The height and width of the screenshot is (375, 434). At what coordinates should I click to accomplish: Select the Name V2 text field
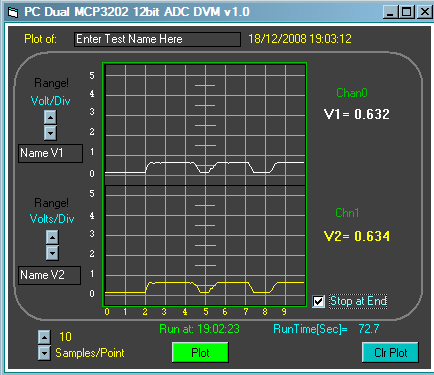click(49, 275)
